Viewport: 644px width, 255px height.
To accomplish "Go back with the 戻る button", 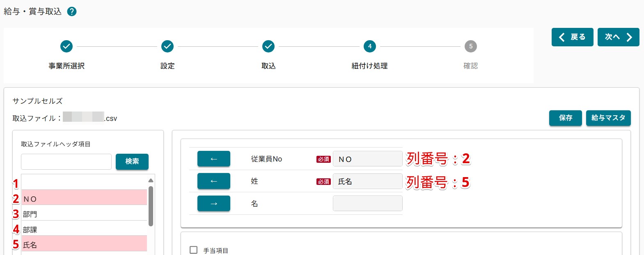I will coord(572,37).
